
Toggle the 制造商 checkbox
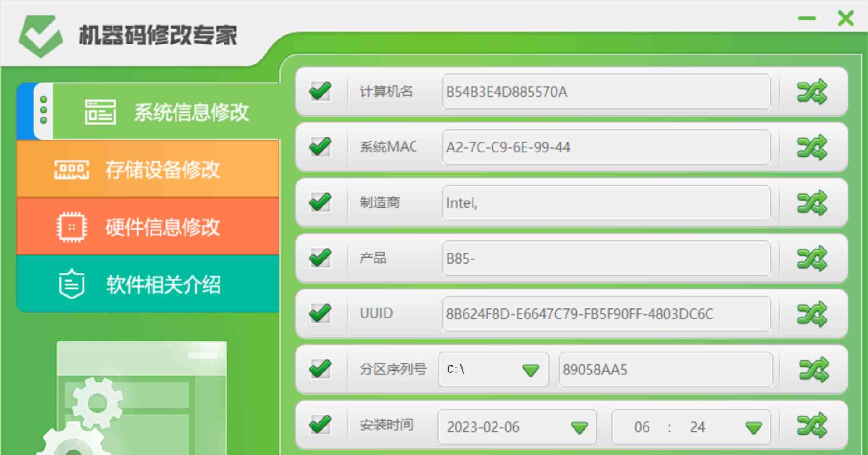[320, 202]
